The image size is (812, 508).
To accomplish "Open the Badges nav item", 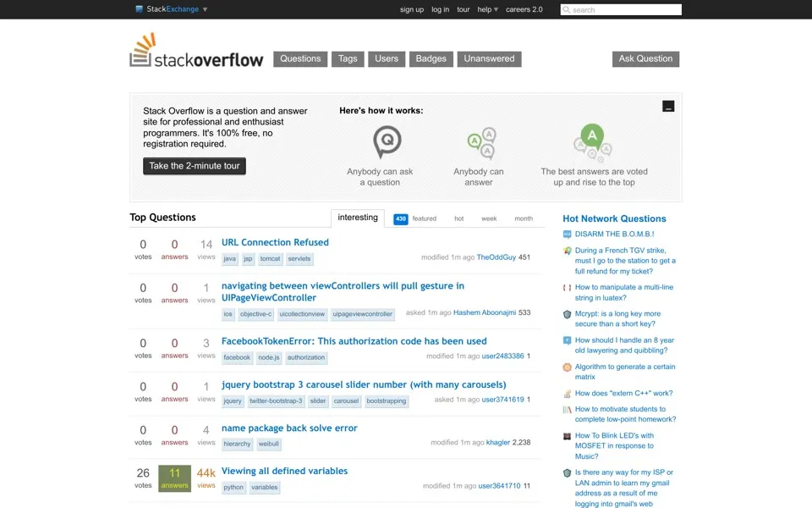I will [x=431, y=59].
